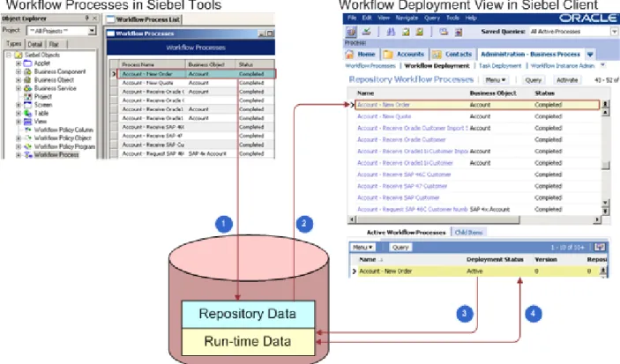Click the envelope/print icon in Siebel Client toolbar
This screenshot has width=620, height=364.
click(444, 32)
